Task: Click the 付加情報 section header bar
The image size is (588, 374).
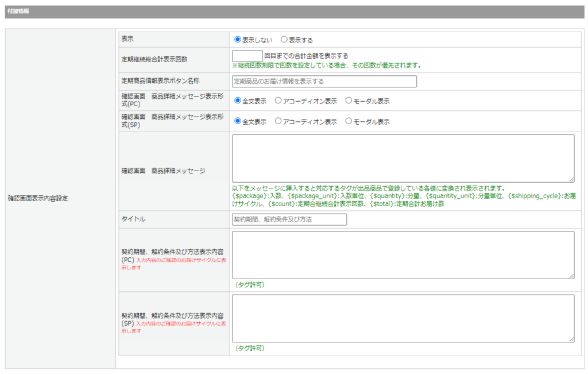Action: 294,11
